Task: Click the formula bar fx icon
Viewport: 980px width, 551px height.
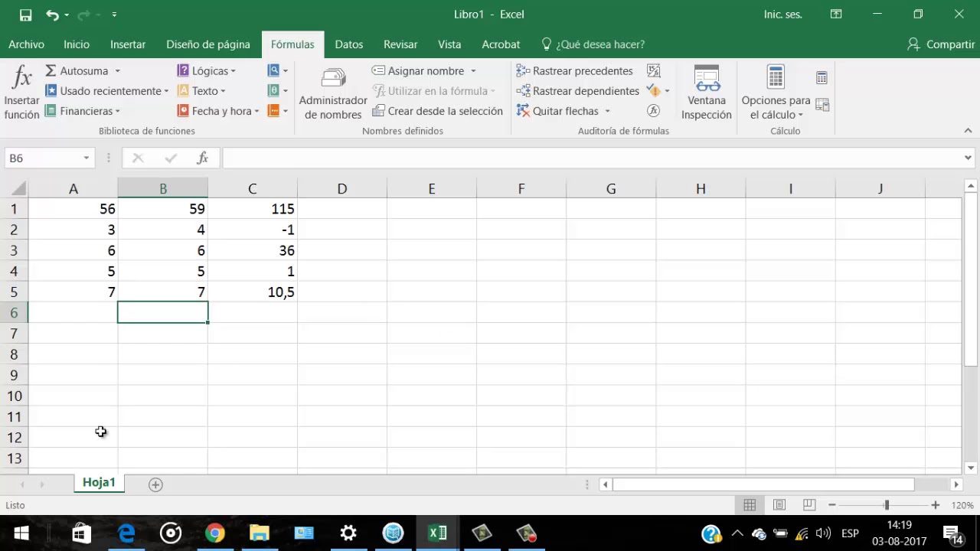Action: (x=203, y=158)
